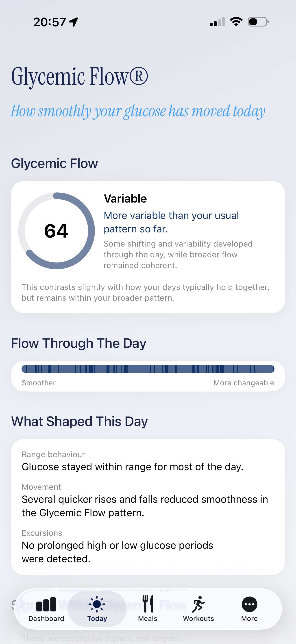Tap the Dashboard tab label text

point(46,618)
